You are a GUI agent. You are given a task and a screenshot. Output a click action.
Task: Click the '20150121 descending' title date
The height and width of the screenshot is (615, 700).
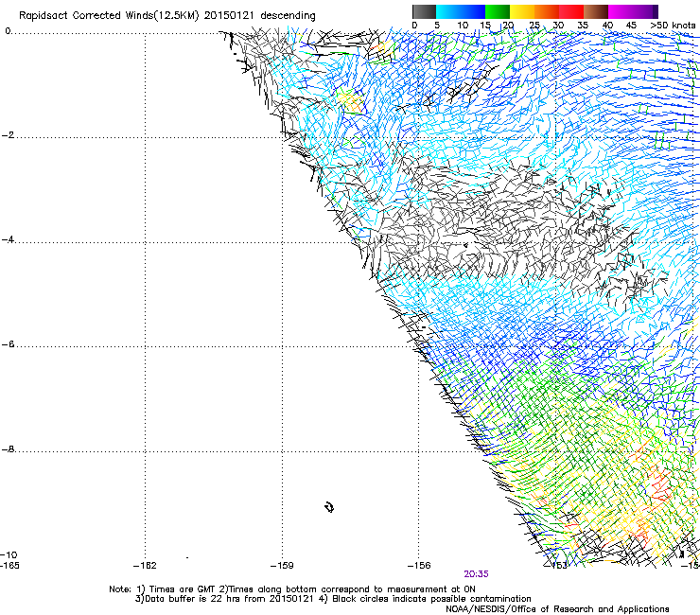[x=259, y=16]
